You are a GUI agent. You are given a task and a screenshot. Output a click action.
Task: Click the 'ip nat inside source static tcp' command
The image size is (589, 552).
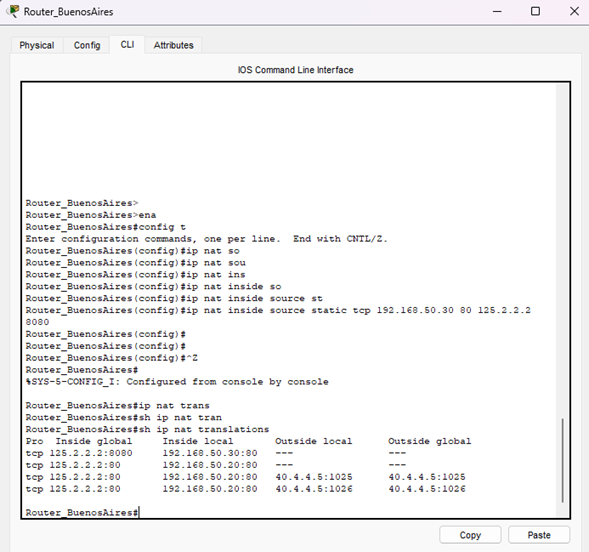[x=278, y=311]
